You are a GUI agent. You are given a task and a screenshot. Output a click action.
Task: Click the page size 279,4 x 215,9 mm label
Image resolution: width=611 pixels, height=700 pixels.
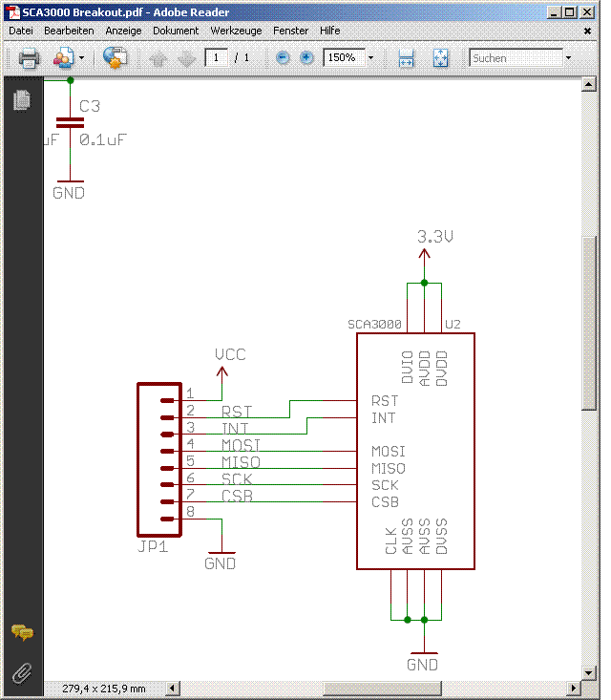pos(104,689)
